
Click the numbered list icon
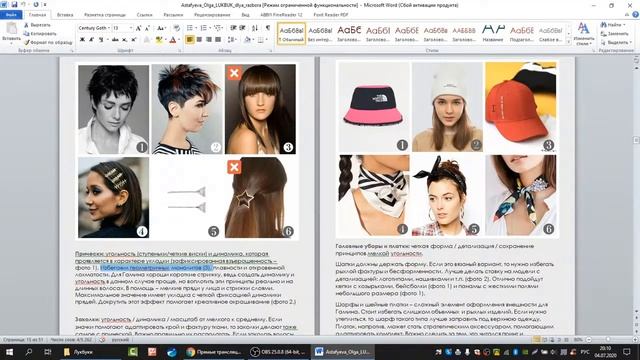(x=204, y=28)
